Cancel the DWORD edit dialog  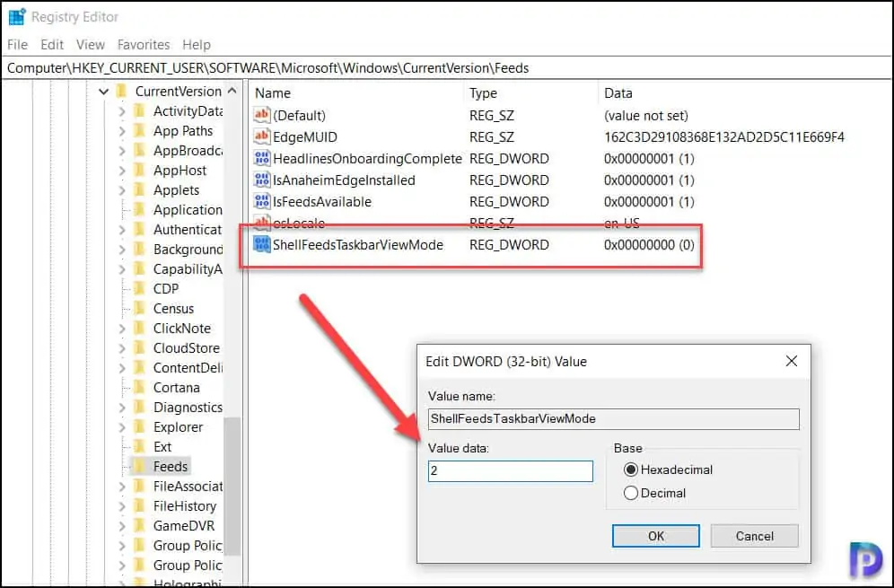pos(754,536)
